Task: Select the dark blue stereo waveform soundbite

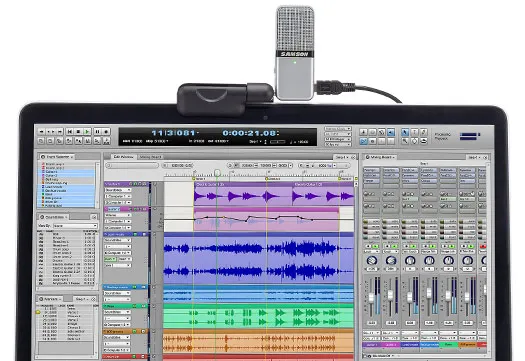Action: [x=258, y=259]
